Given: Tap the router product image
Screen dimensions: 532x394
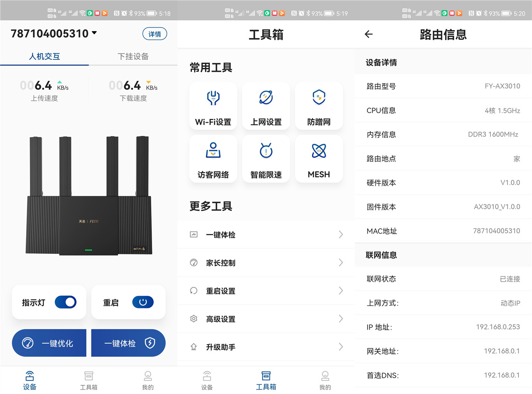Looking at the screenshot, I should point(89,195).
